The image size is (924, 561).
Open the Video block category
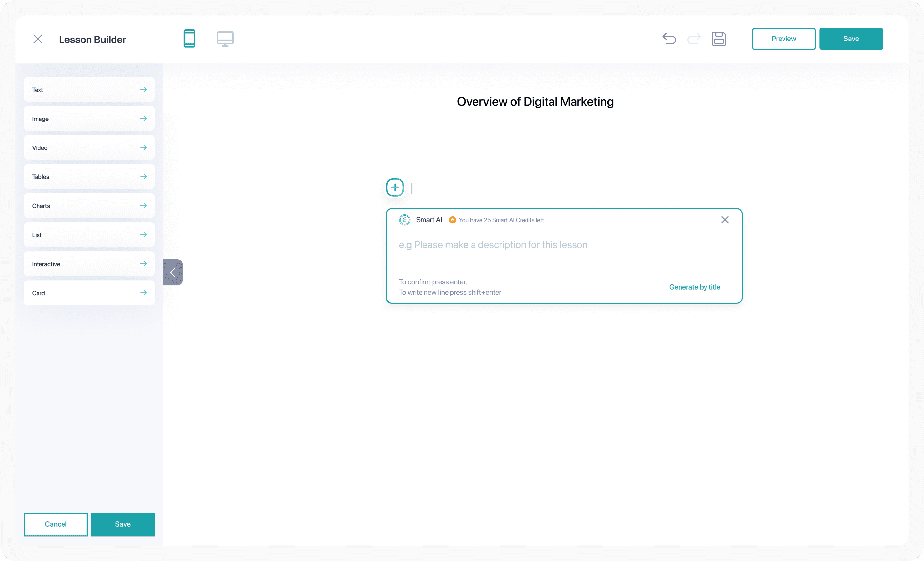89,147
